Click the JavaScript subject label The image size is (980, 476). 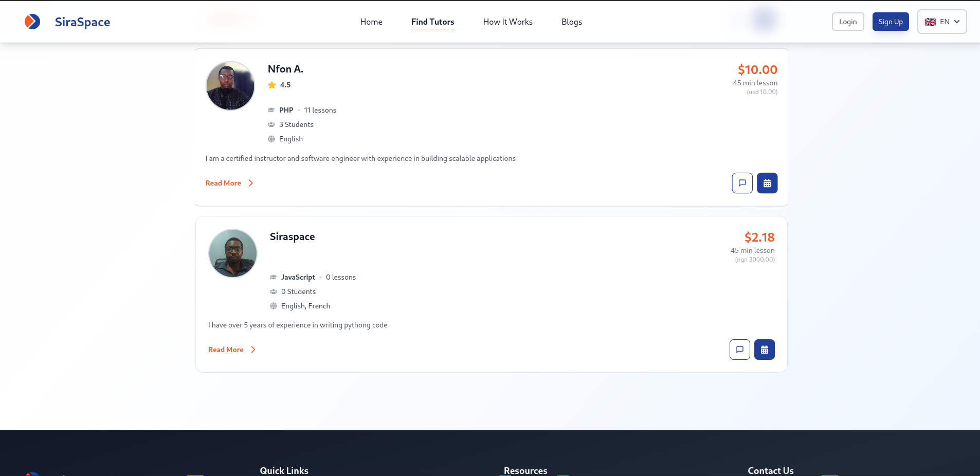tap(298, 277)
